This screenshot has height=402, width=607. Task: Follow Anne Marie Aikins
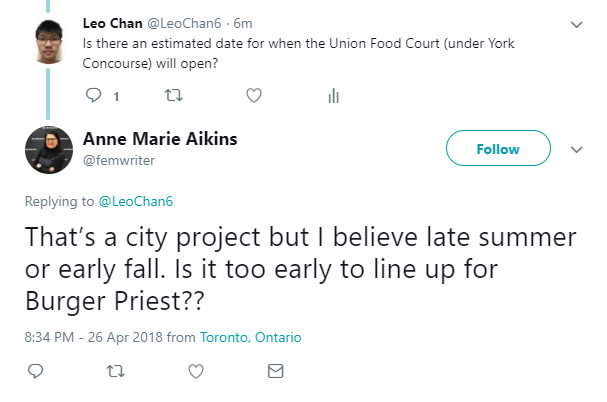point(498,148)
